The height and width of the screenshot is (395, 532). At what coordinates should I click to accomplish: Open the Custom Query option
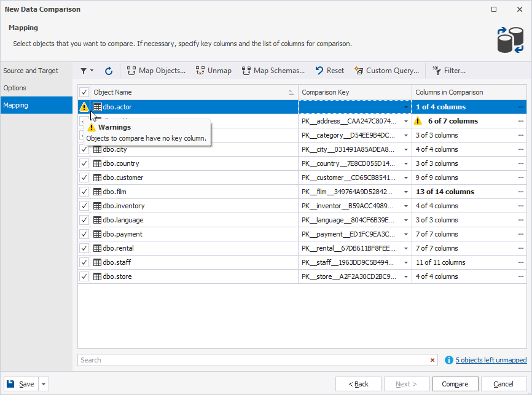386,71
